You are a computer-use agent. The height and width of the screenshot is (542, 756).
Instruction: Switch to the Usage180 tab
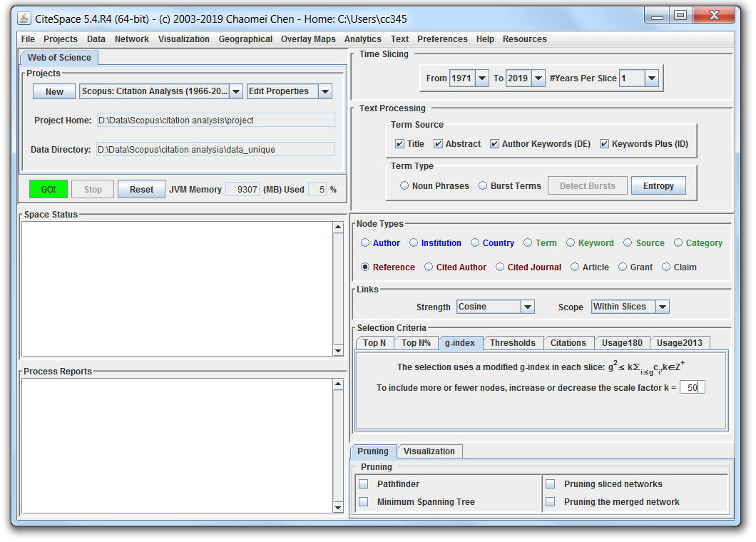click(622, 343)
